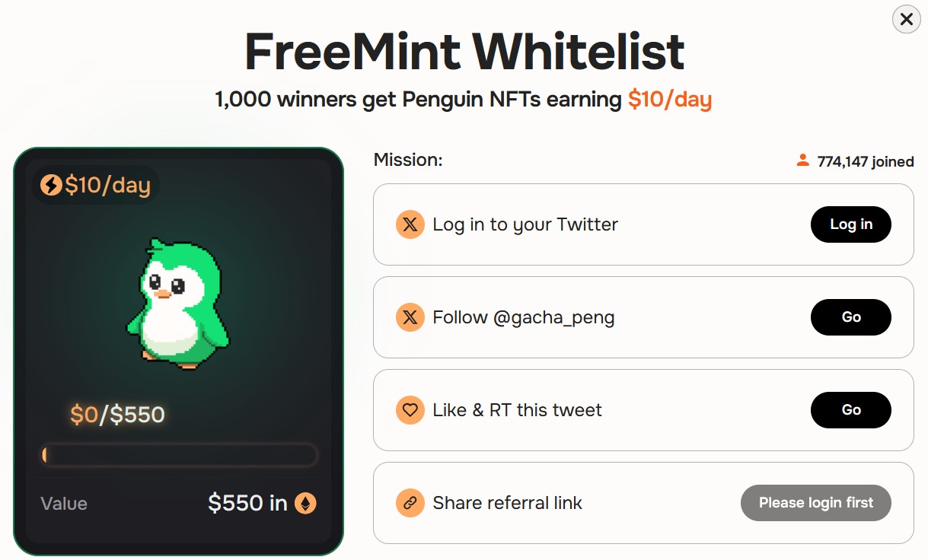Click the Please login first button

point(816,503)
